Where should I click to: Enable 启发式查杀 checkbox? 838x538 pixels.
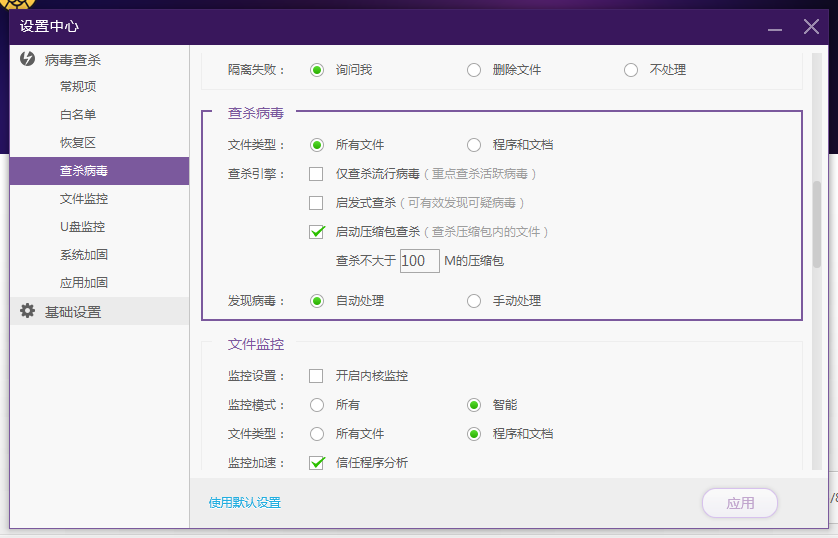[x=316, y=203]
